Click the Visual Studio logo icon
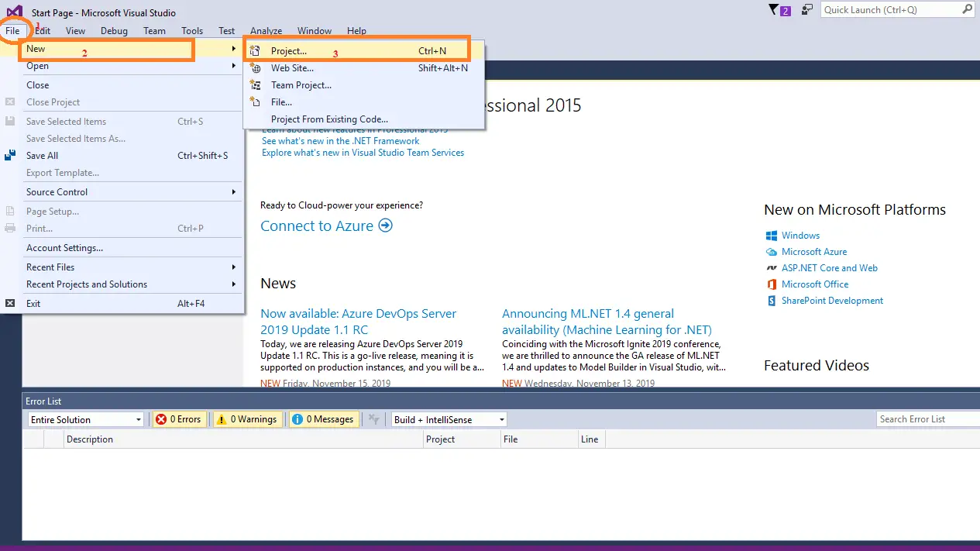The width and height of the screenshot is (980, 551). click(x=14, y=12)
